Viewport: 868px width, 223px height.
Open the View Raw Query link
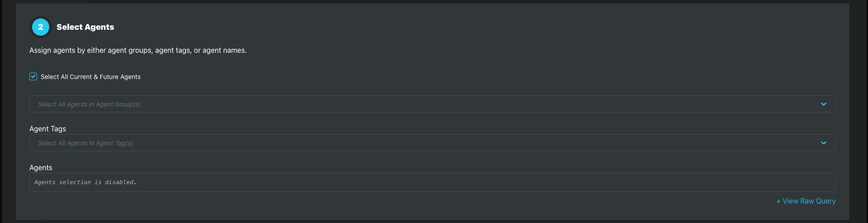click(x=806, y=201)
